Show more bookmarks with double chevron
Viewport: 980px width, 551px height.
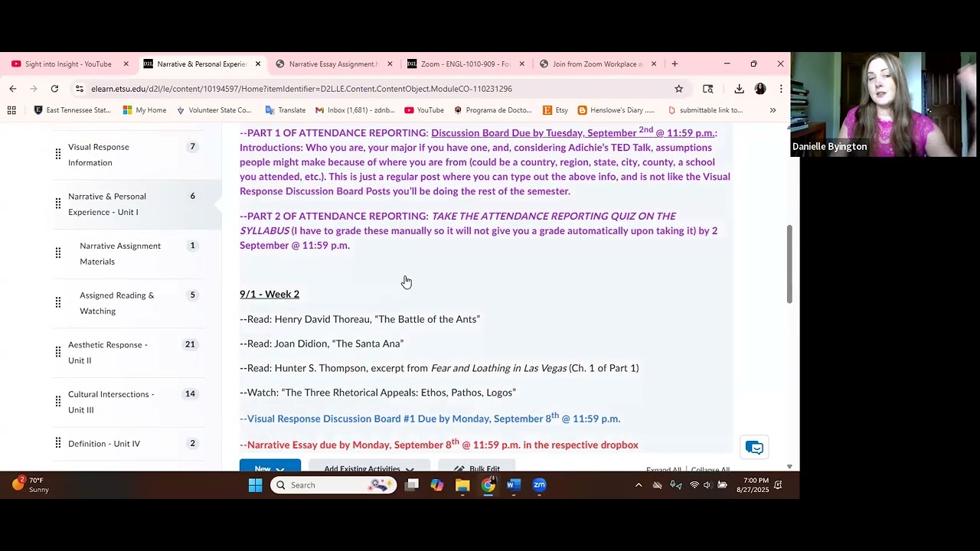(x=773, y=110)
